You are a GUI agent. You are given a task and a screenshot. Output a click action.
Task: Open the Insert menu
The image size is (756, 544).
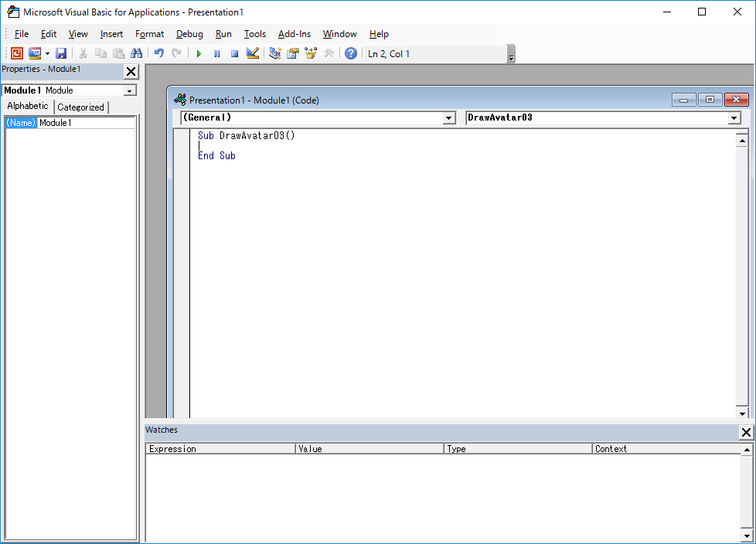[x=111, y=34]
